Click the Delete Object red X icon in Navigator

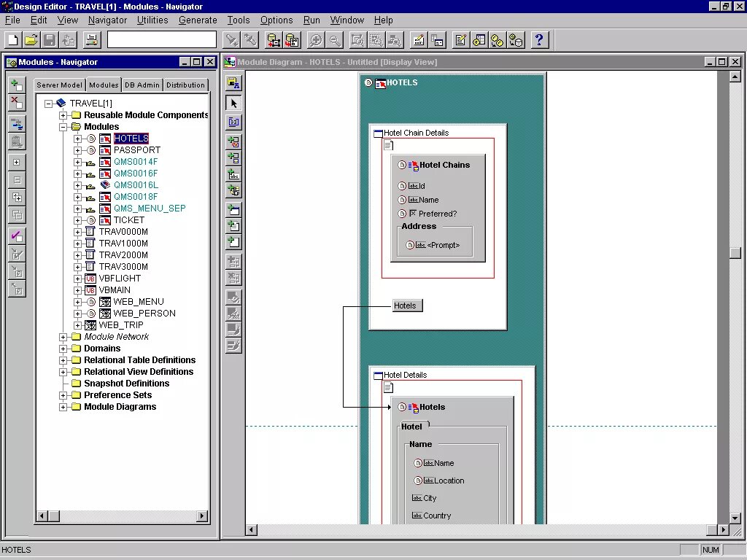click(x=17, y=102)
